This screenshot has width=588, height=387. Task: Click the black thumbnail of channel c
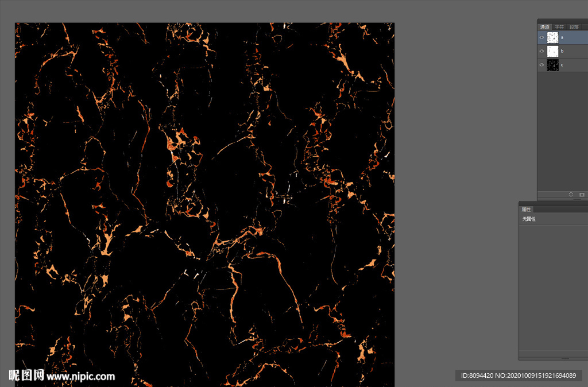tap(552, 65)
